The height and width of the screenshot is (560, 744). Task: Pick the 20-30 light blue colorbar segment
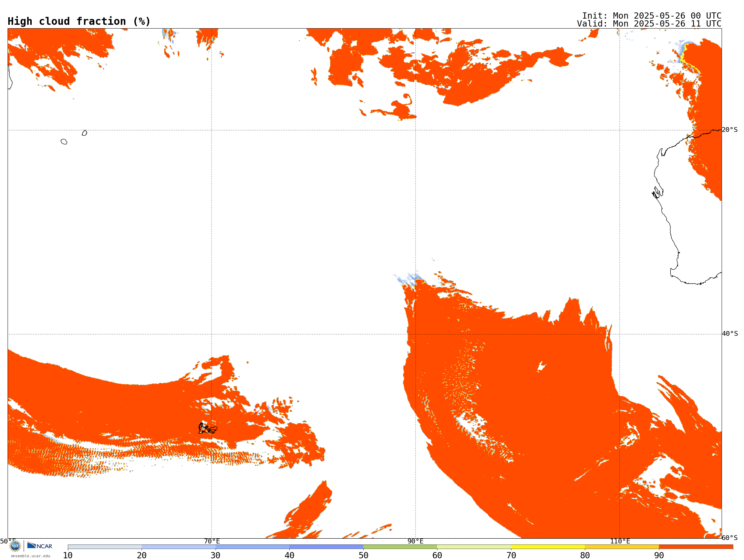(x=178, y=547)
